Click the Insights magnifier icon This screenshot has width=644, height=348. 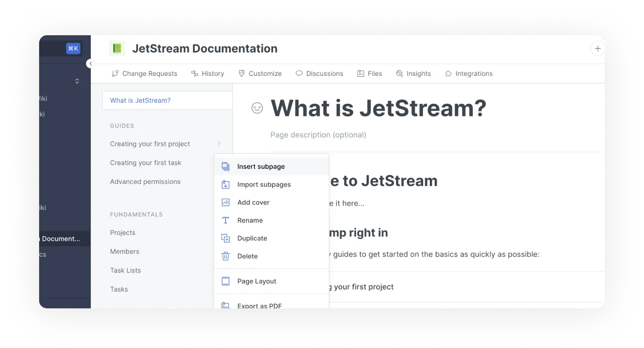(400, 73)
